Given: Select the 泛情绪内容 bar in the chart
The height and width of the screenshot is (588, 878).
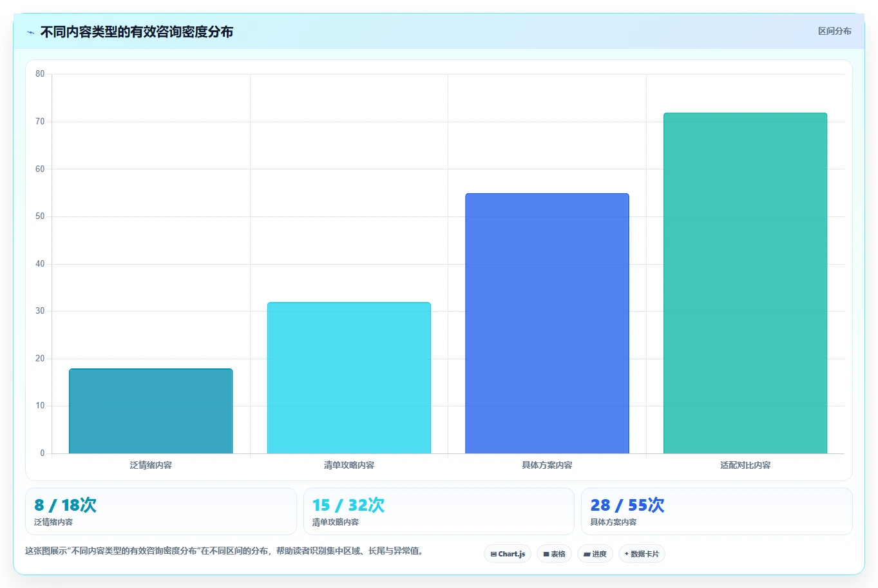Looking at the screenshot, I should click(x=151, y=411).
